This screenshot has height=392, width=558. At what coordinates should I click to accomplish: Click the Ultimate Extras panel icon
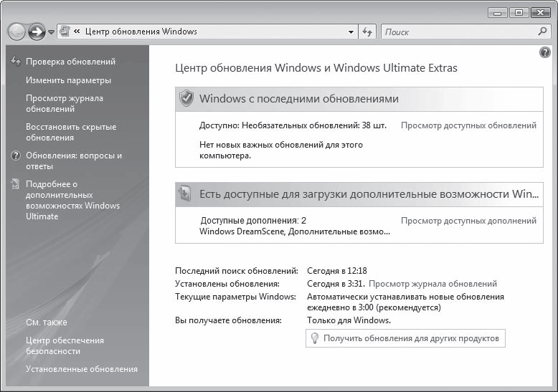[x=185, y=193]
